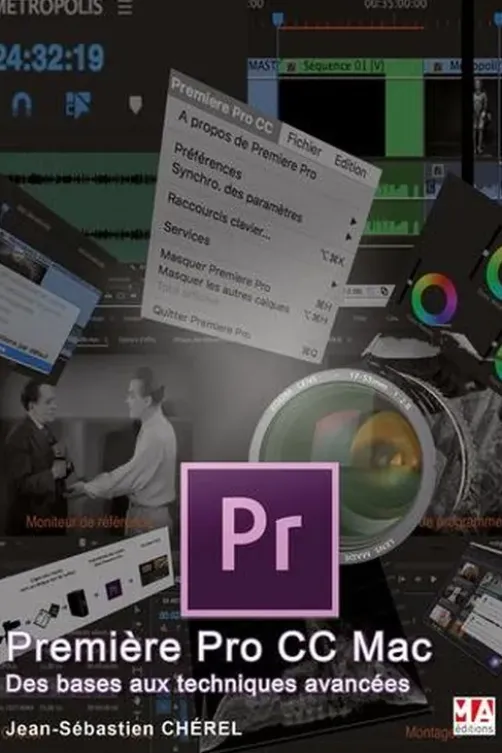Click the MA éditions publisher logo
The image size is (502, 753).
pyautogui.click(x=474, y=716)
